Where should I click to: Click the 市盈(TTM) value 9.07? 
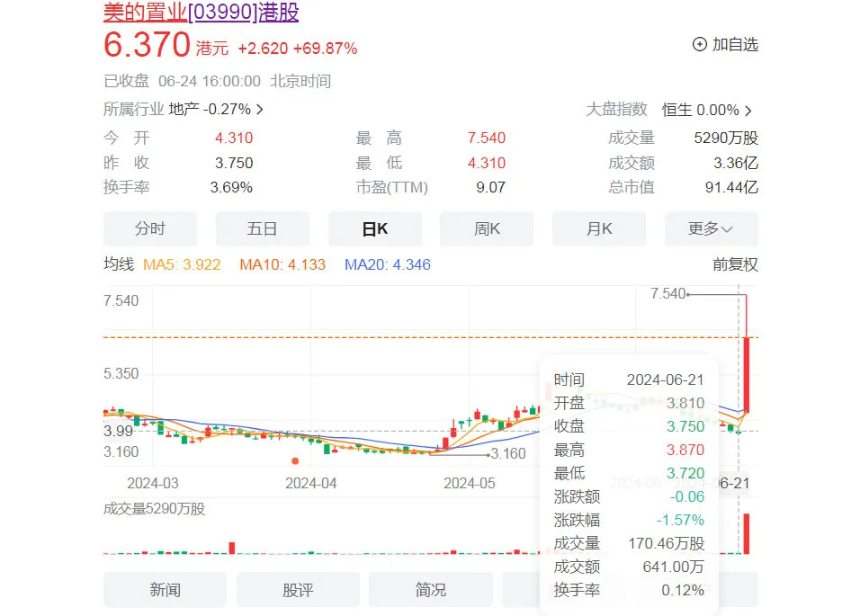tap(490, 187)
